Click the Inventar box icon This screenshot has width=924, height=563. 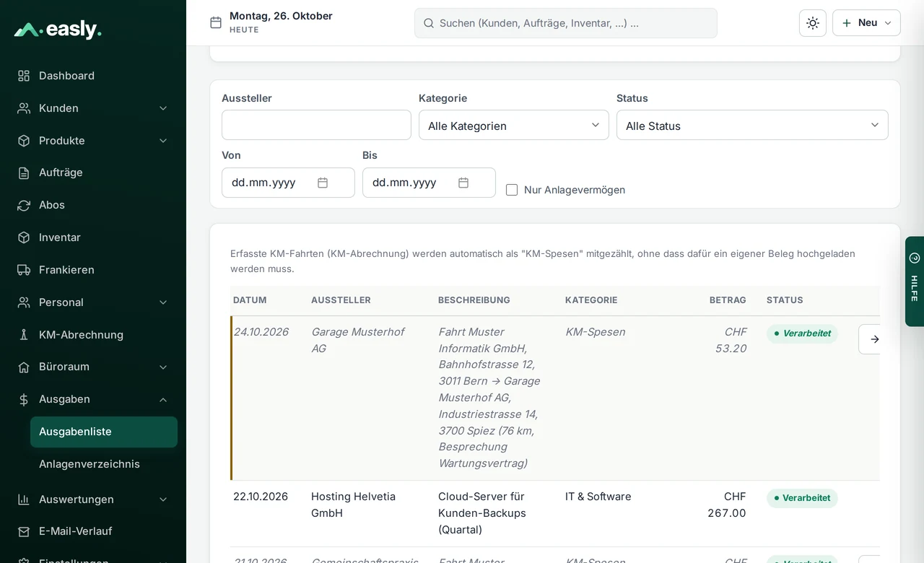tap(24, 237)
